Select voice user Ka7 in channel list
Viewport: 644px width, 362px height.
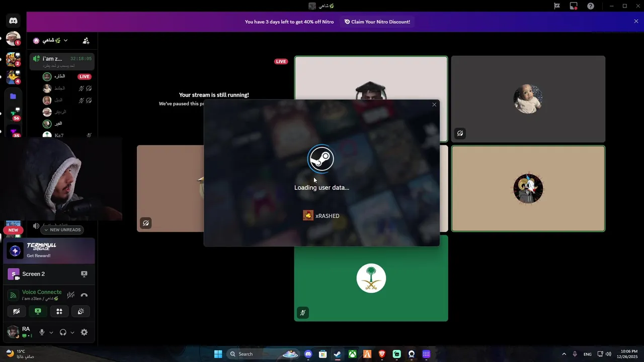[x=67, y=135]
